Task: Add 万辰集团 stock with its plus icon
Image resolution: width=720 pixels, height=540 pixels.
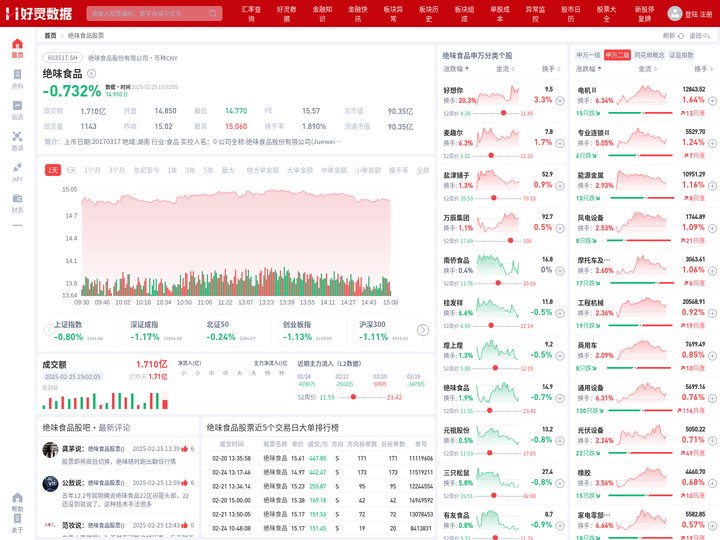Action: (560, 228)
